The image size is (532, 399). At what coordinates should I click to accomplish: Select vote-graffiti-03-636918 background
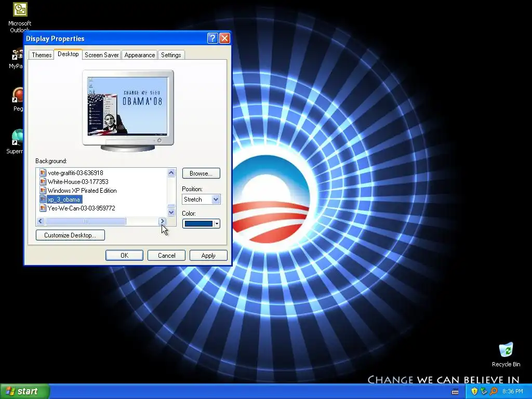click(75, 172)
